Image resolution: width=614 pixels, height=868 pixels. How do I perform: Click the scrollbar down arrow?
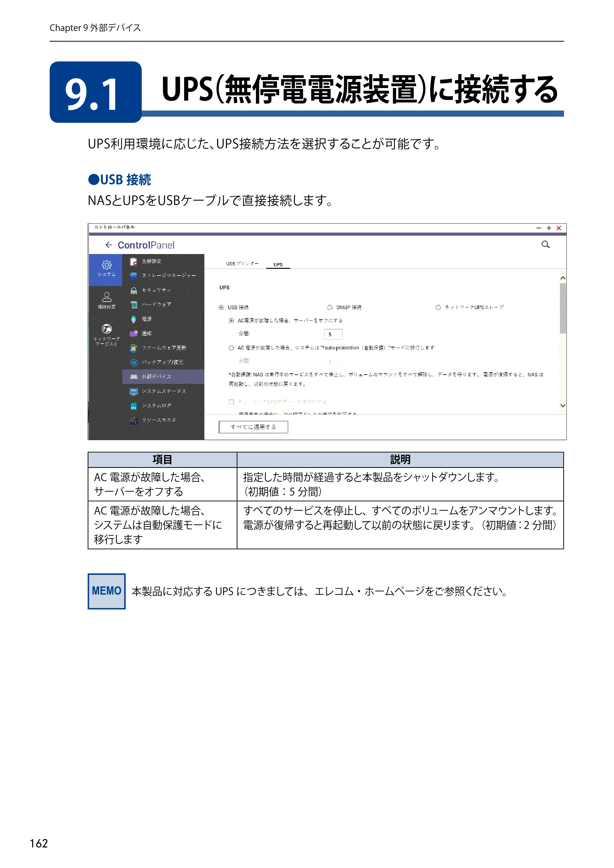562,405
